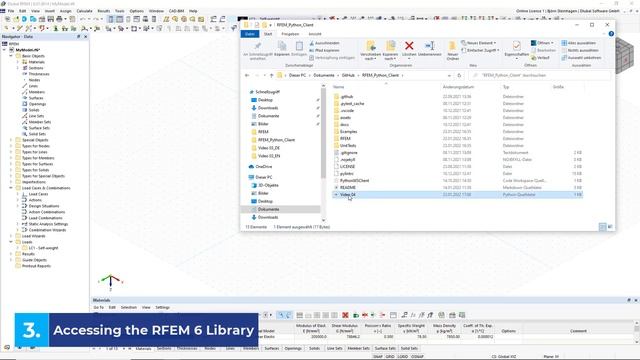Image resolution: width=640 pixels, height=360 pixels.
Task: Pin the Navigator Data panel
Action: point(78,37)
